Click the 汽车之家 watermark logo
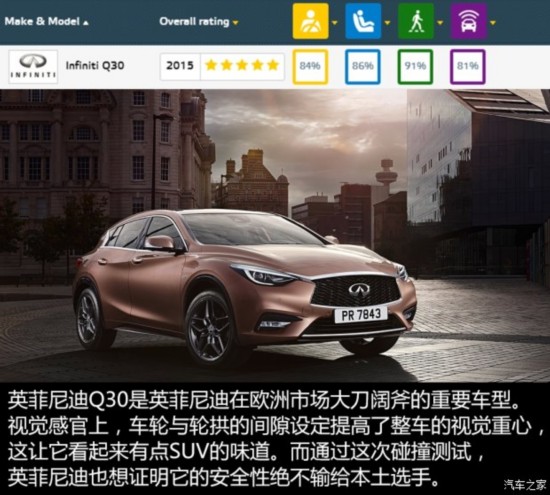Screen dimensions: 550x495 (x=525, y=484)
